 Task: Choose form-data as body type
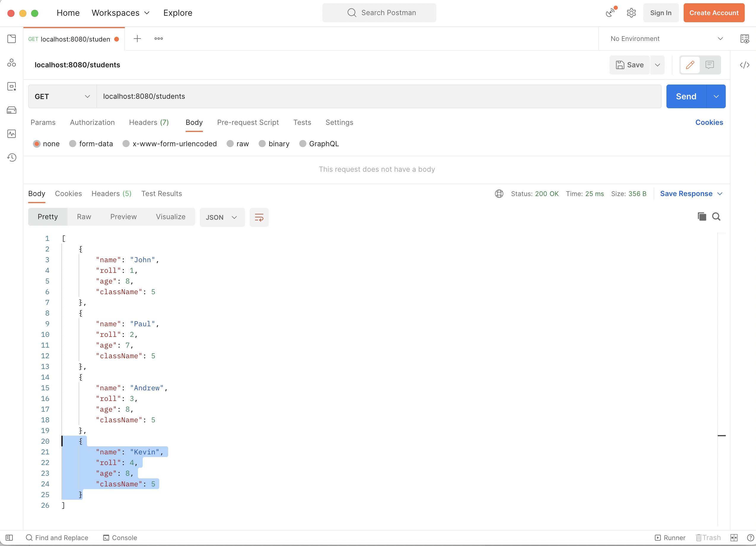tap(91, 144)
